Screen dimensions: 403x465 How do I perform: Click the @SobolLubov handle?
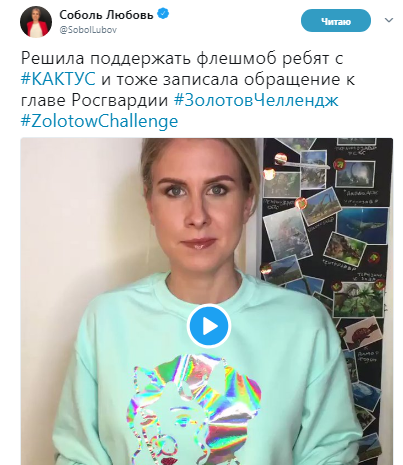(88, 30)
